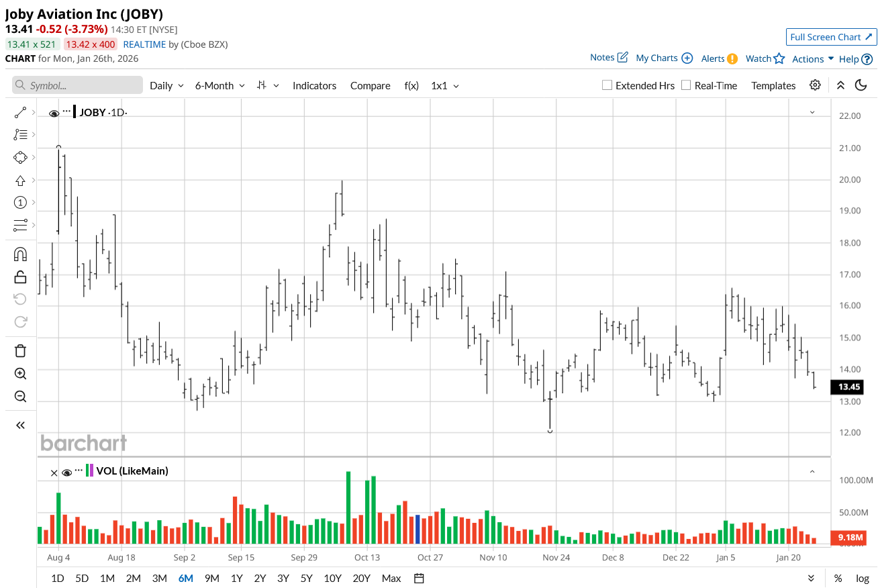
Task: Select the 3M range button
Action: [x=159, y=578]
